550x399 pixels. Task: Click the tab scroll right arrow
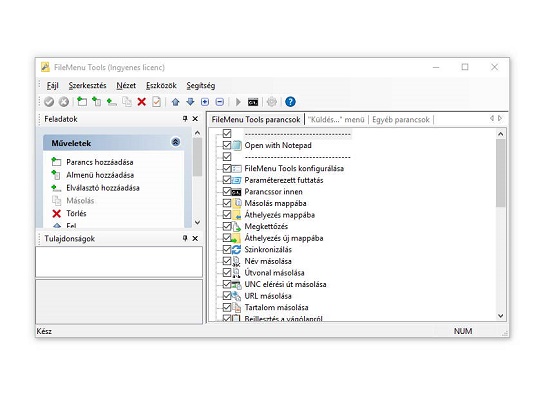pyautogui.click(x=500, y=119)
